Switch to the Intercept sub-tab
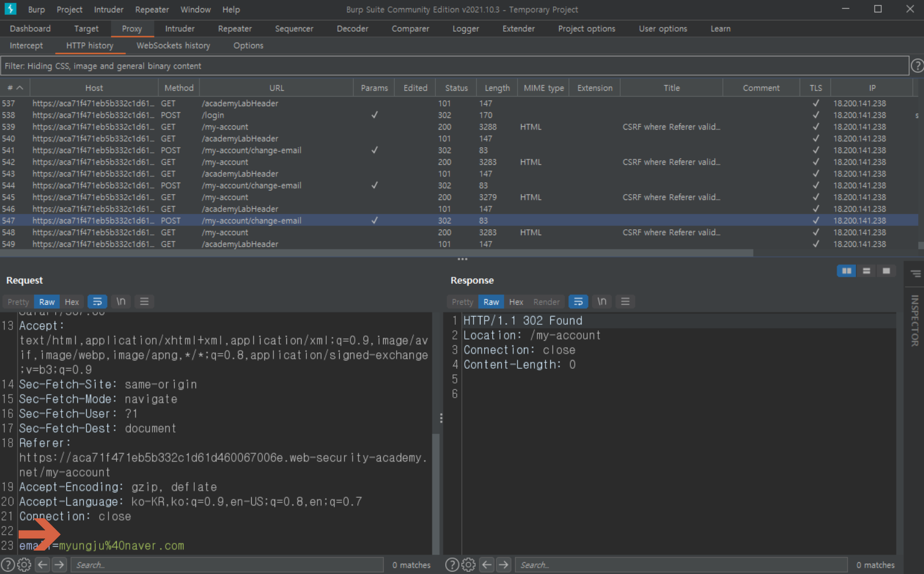The width and height of the screenshot is (924, 574). (26, 46)
